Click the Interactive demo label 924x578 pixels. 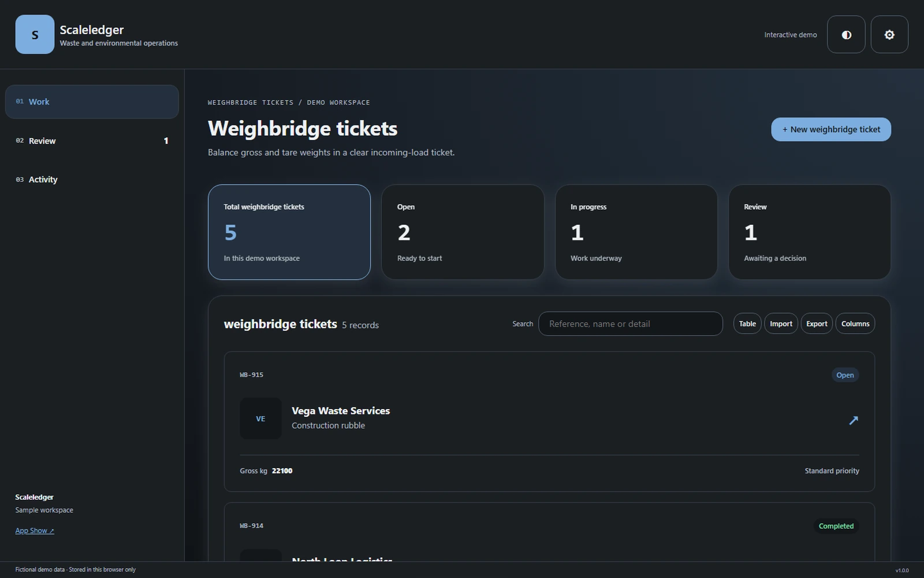coord(791,35)
